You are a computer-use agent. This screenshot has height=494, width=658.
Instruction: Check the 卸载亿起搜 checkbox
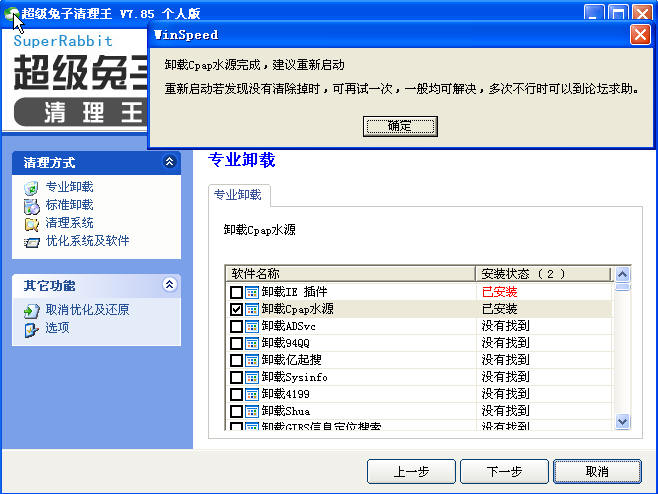click(236, 360)
